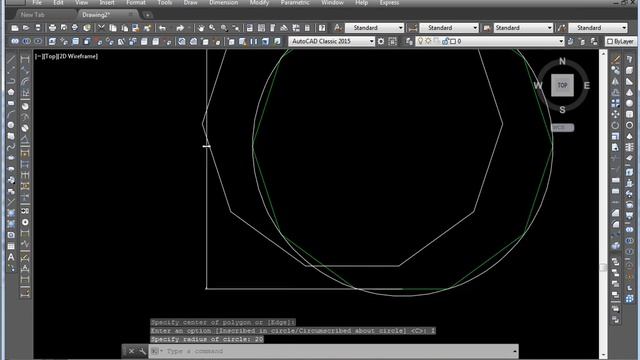Open the Parametric menu
The image size is (640, 360).
point(295,2)
